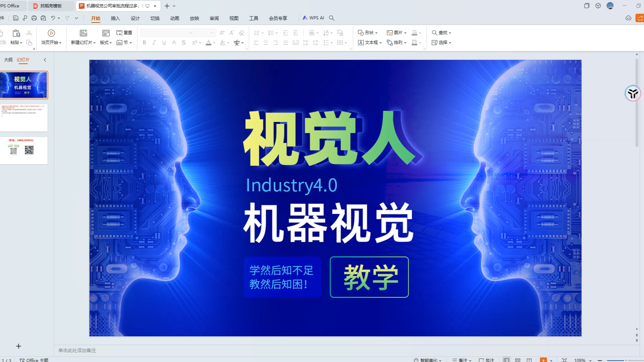Collapse the slide thumbnail panel chevron
This screenshot has width=644, height=362.
(45, 60)
